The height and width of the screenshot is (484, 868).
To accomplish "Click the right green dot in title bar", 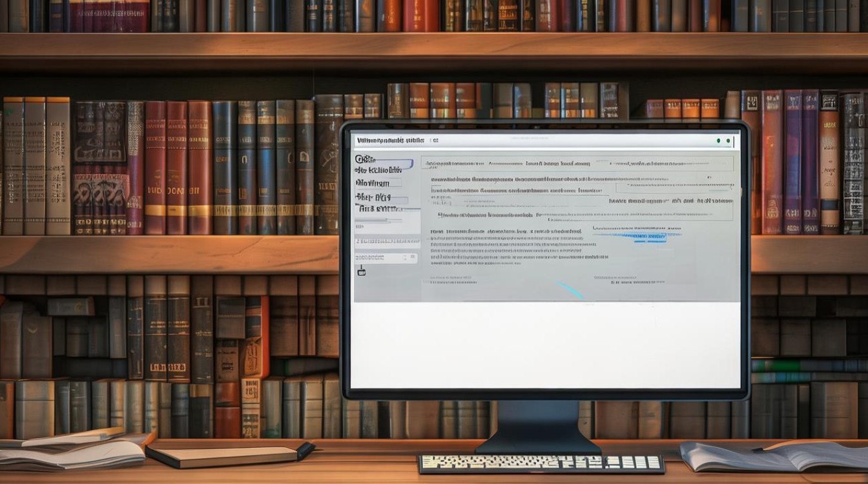I will [729, 140].
